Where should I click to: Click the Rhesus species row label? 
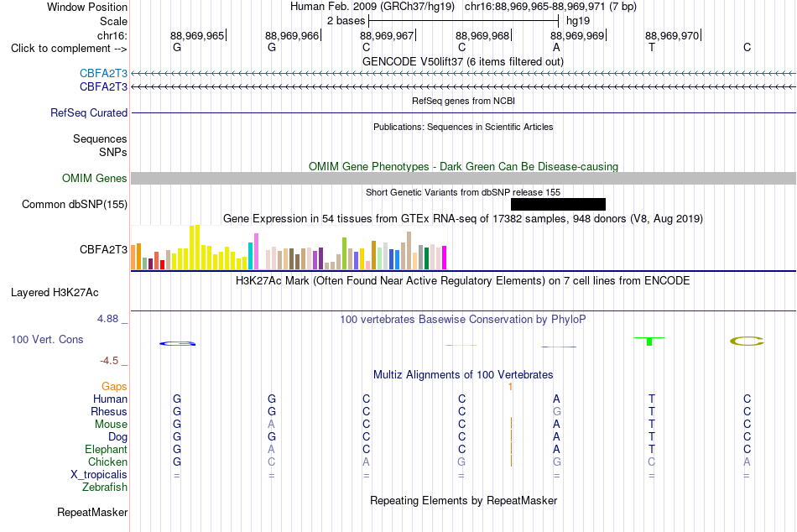109,411
